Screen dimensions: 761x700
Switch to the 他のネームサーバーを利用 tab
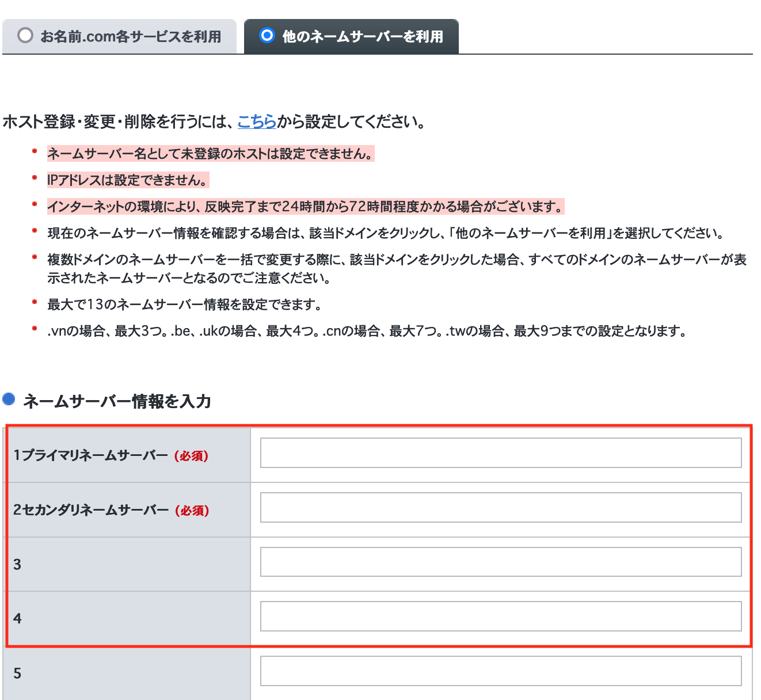351,36
